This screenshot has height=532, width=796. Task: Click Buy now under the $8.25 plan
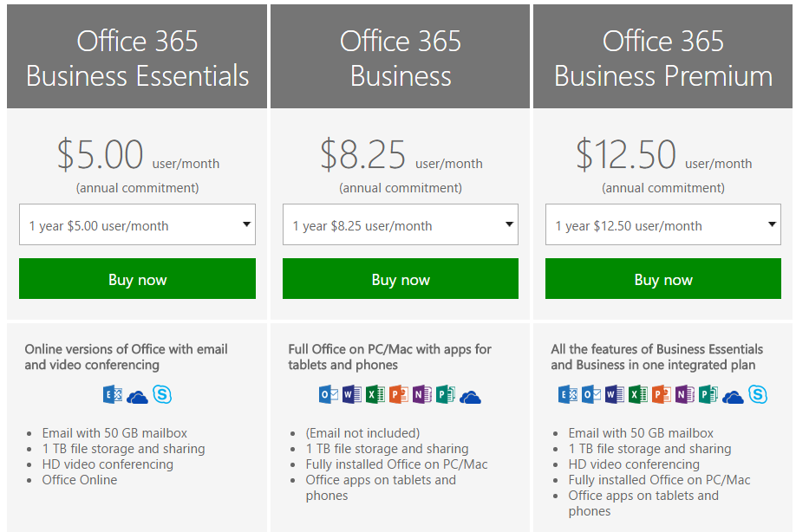point(401,278)
